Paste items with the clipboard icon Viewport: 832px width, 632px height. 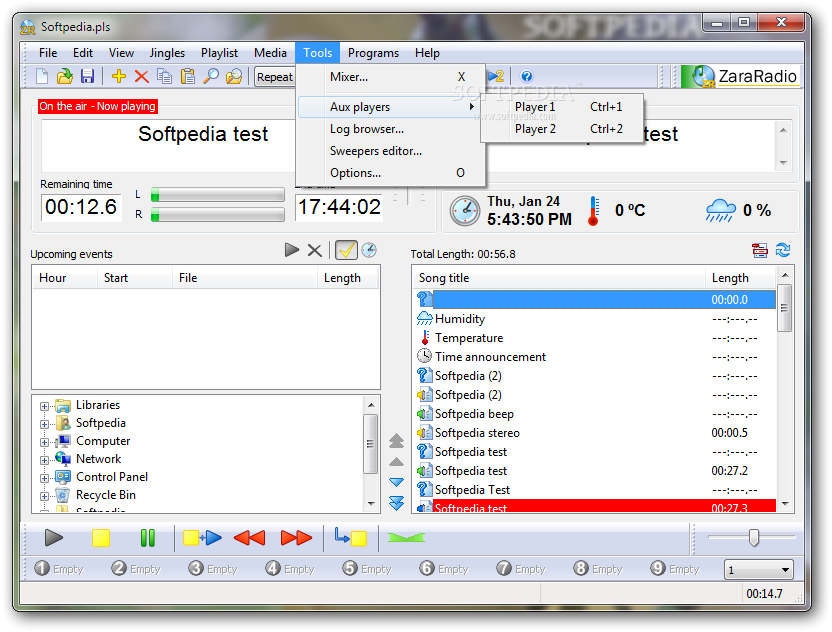click(187, 76)
